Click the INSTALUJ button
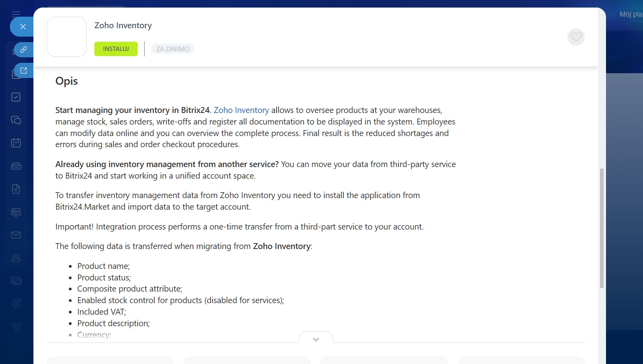The image size is (643, 364). click(x=116, y=49)
